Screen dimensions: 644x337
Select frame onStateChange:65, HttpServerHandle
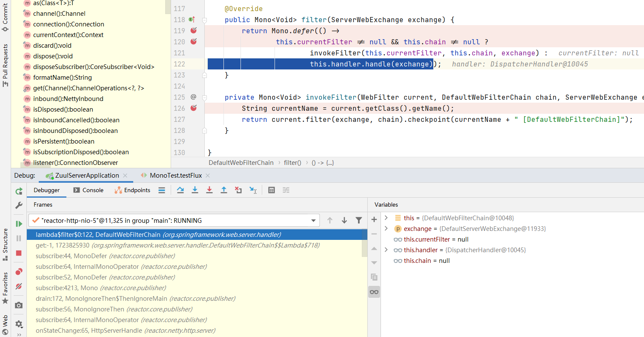194,330
